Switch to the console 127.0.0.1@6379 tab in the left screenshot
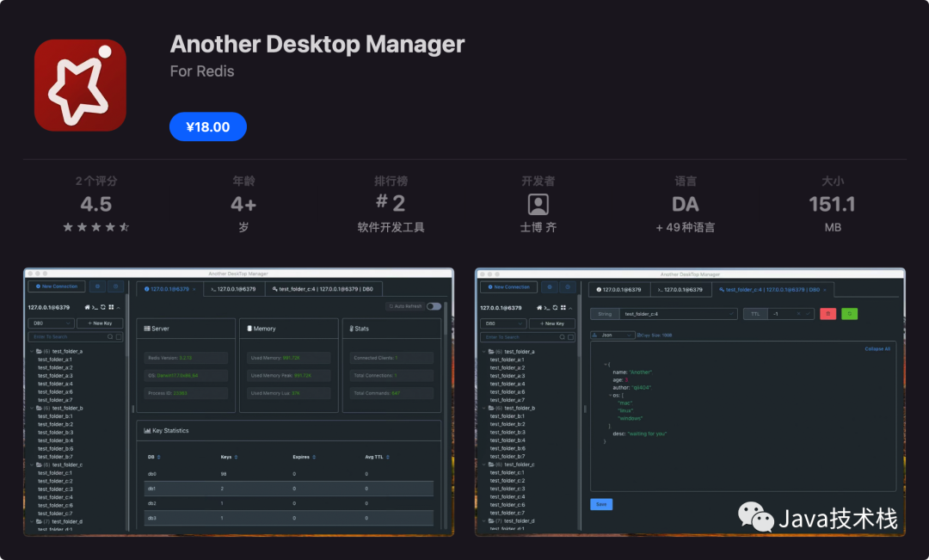 point(233,289)
